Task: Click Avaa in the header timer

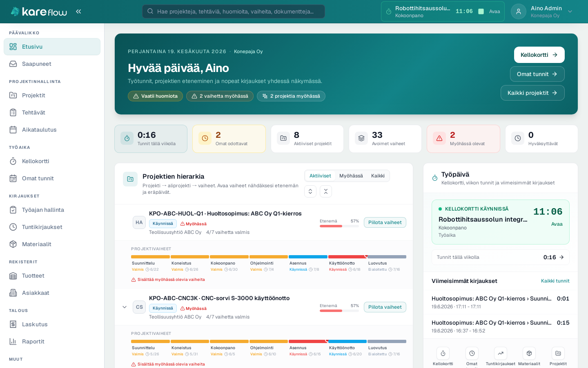Action: (494, 11)
